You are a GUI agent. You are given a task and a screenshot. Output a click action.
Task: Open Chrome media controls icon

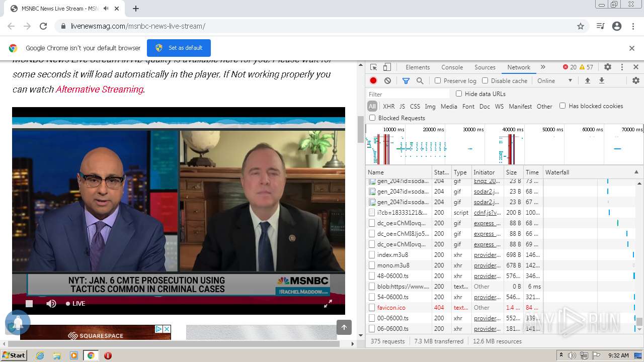600,26
